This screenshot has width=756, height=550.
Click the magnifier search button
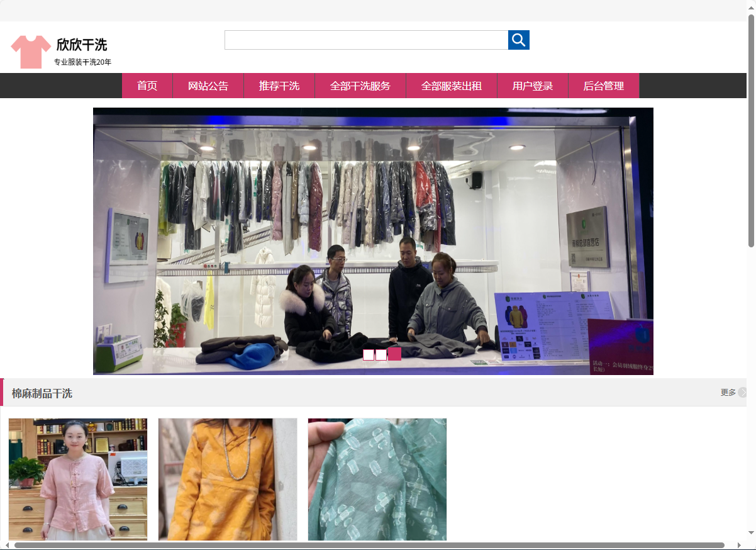click(519, 40)
